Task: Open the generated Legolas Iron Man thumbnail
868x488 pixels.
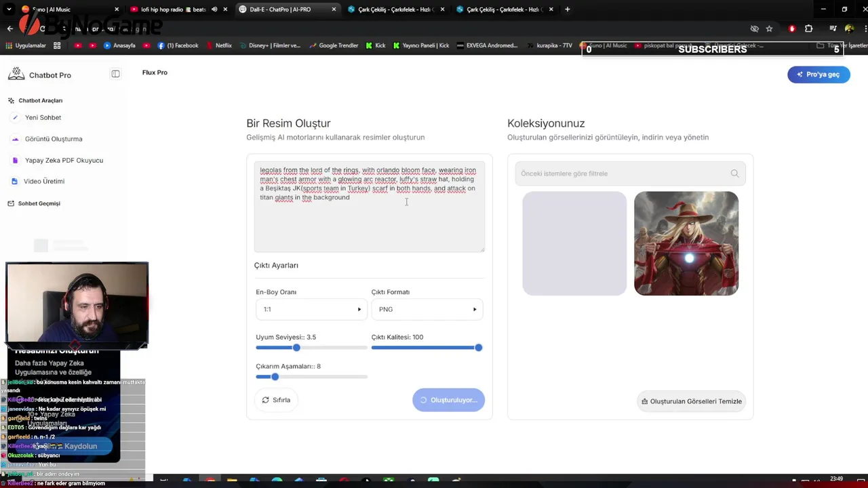Action: (686, 243)
